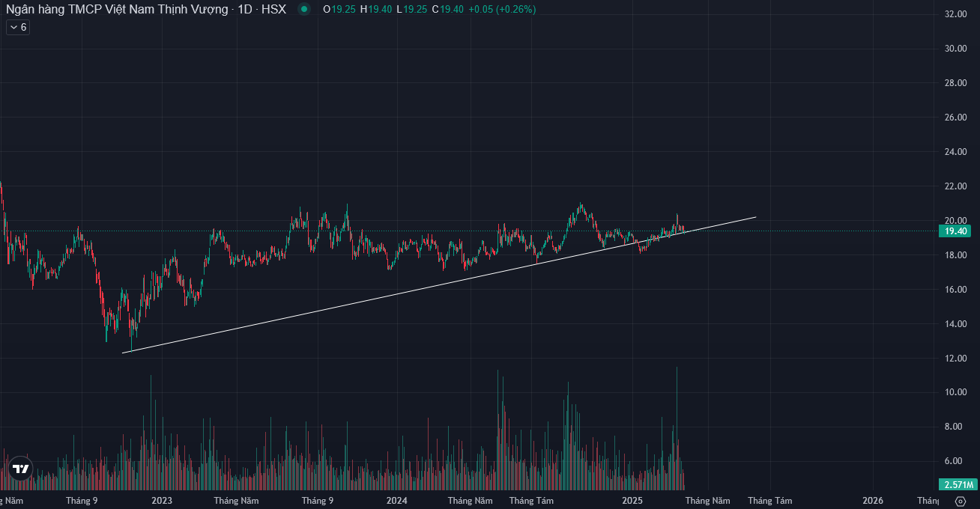Screen dimensions: 980x509
Task: Click Tháng Năm label between 2023 and Tháng 9
Action: [236, 501]
